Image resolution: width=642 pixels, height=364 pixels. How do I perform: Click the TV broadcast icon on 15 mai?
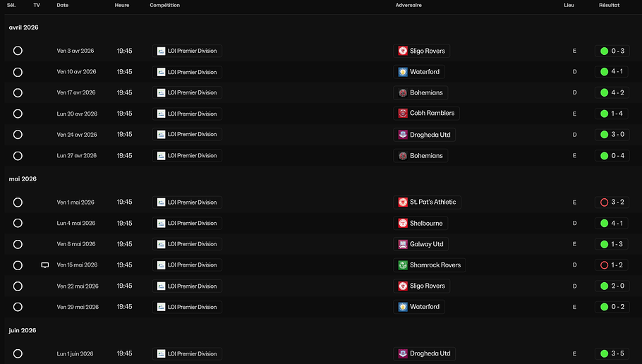point(45,265)
